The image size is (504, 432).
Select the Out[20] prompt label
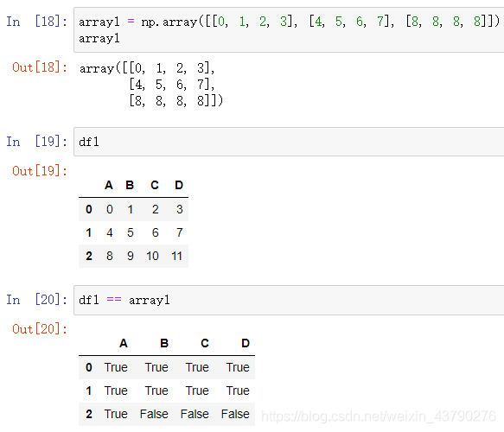40,329
